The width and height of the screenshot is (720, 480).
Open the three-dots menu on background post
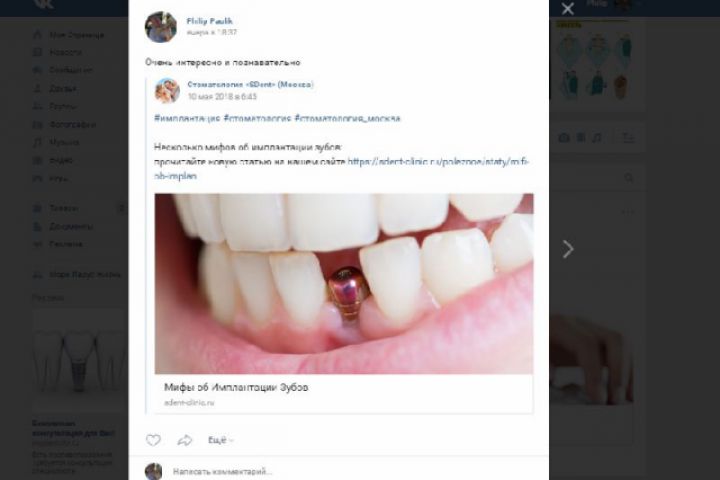point(628,213)
